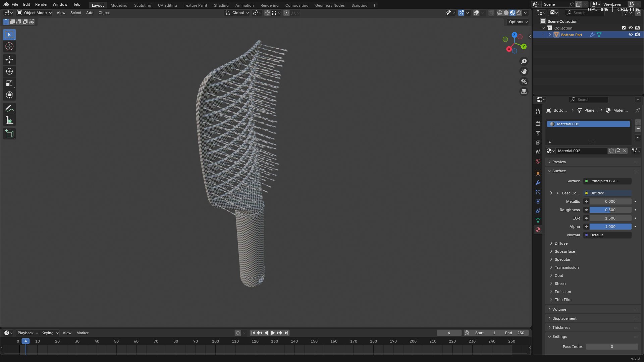Open the Object Data properties tab
644x362 pixels.
tap(538, 220)
